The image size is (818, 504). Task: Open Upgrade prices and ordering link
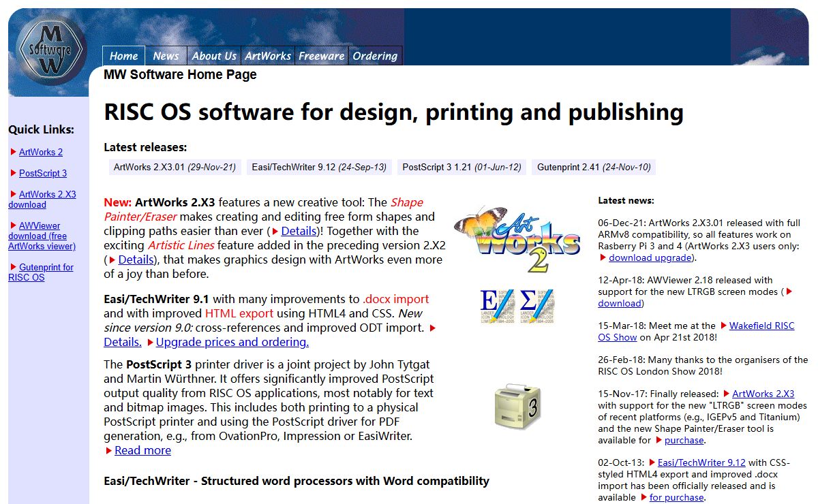[232, 342]
